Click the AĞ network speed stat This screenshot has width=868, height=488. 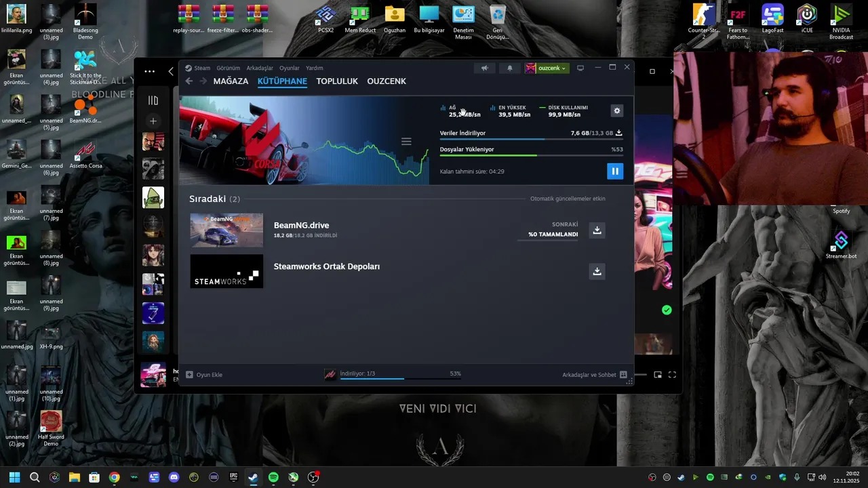pos(460,111)
